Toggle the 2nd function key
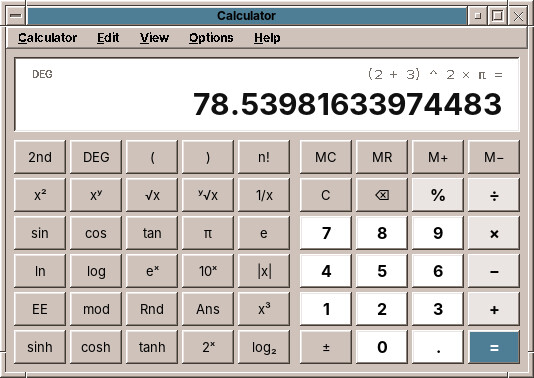 coord(40,157)
